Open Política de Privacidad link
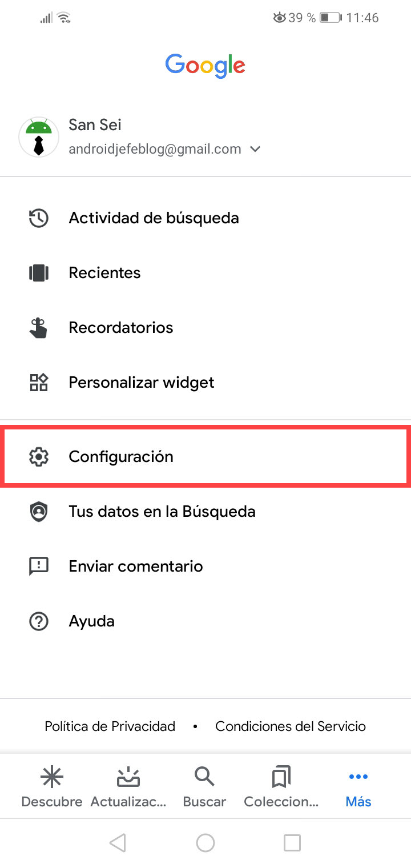This screenshot has height=868, width=411. [x=110, y=726]
